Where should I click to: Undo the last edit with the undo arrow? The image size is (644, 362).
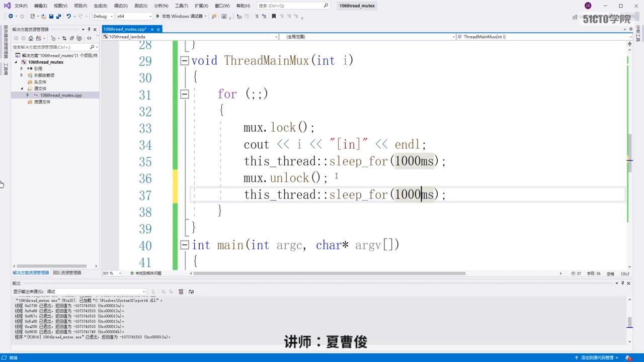(69, 16)
